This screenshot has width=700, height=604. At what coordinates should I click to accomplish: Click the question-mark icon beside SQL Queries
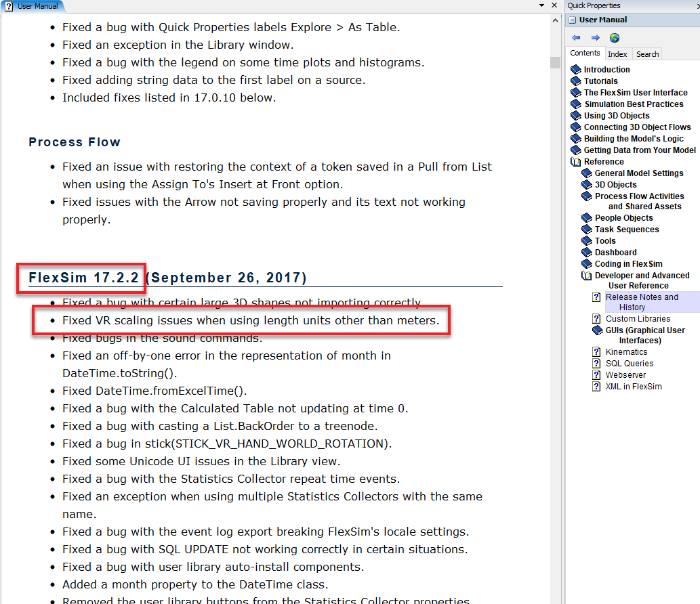click(597, 364)
